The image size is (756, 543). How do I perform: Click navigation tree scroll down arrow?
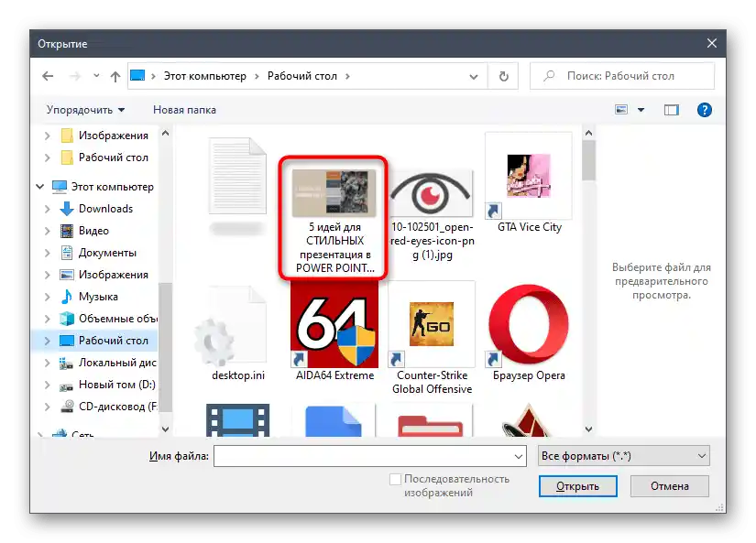pyautogui.click(x=165, y=429)
